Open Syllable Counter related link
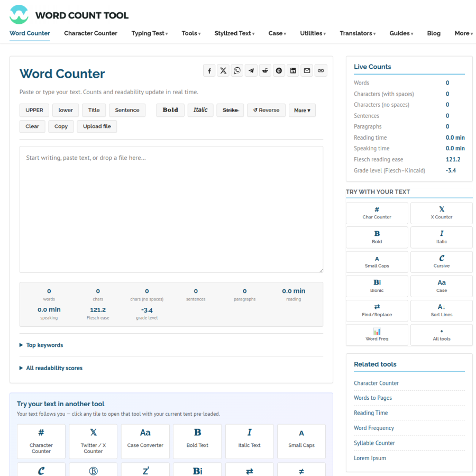 click(374, 443)
